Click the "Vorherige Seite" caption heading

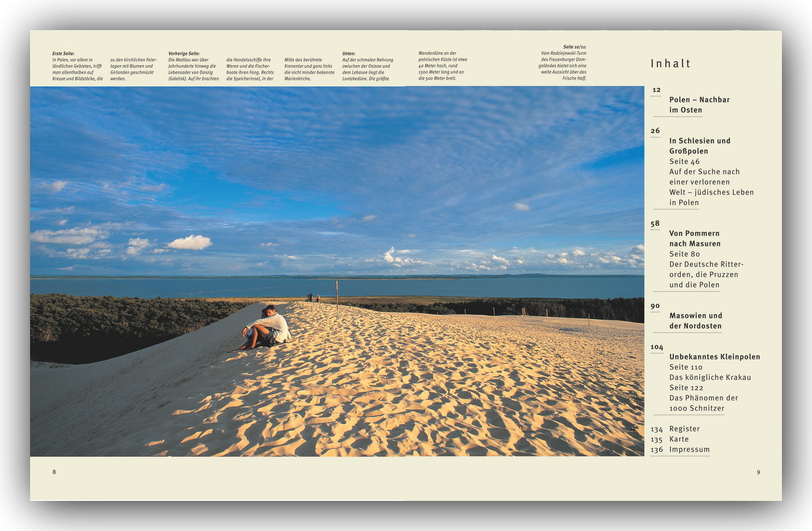click(x=184, y=54)
